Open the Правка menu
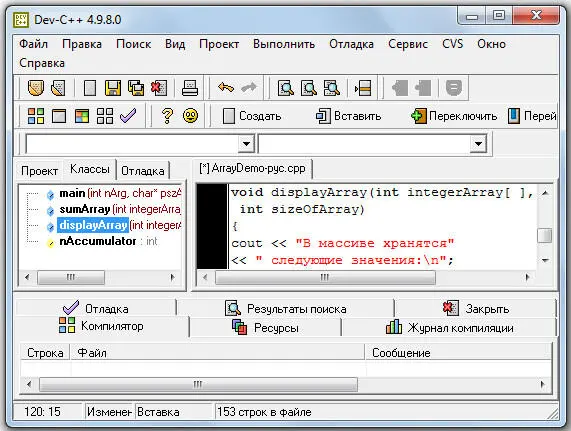 tap(82, 44)
